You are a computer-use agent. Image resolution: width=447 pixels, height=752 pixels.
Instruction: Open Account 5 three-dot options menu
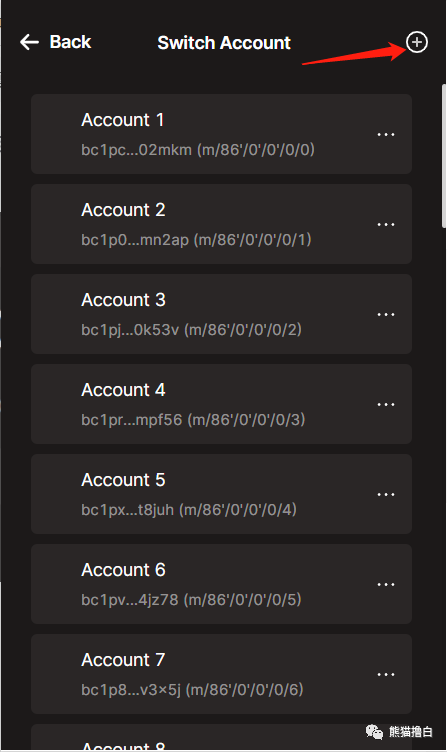coord(386,494)
